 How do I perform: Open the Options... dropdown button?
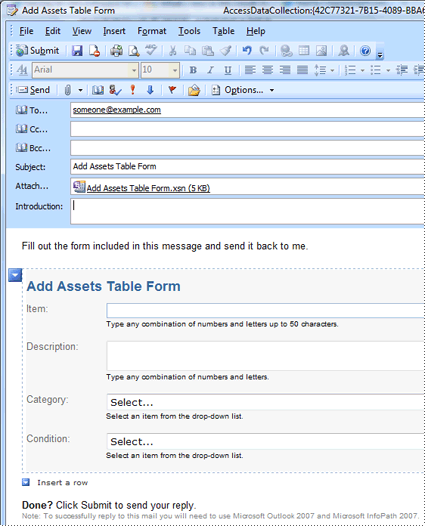243,90
